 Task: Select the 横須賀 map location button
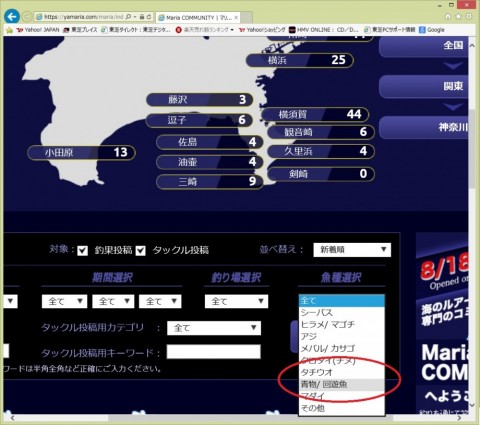pyautogui.click(x=315, y=114)
